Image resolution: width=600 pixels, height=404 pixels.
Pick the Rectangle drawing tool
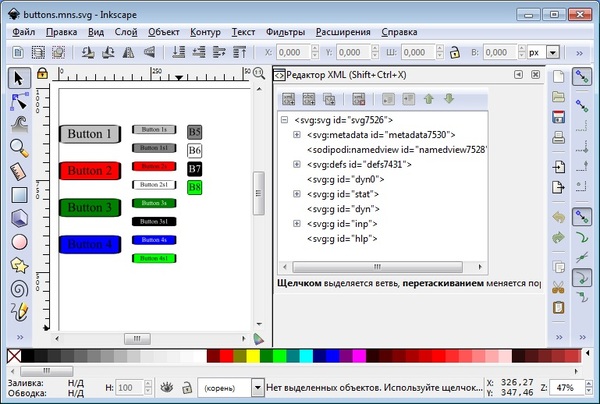(x=19, y=194)
